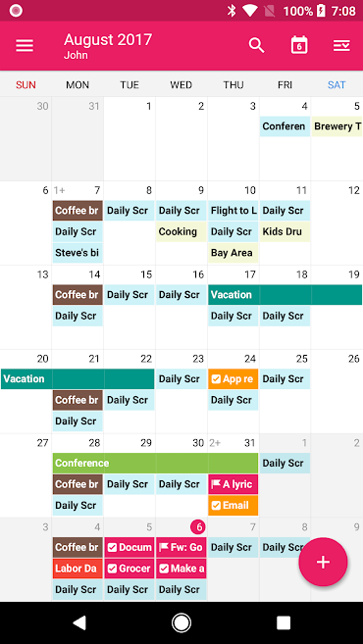Check off the Email task on August 31

pos(216,505)
